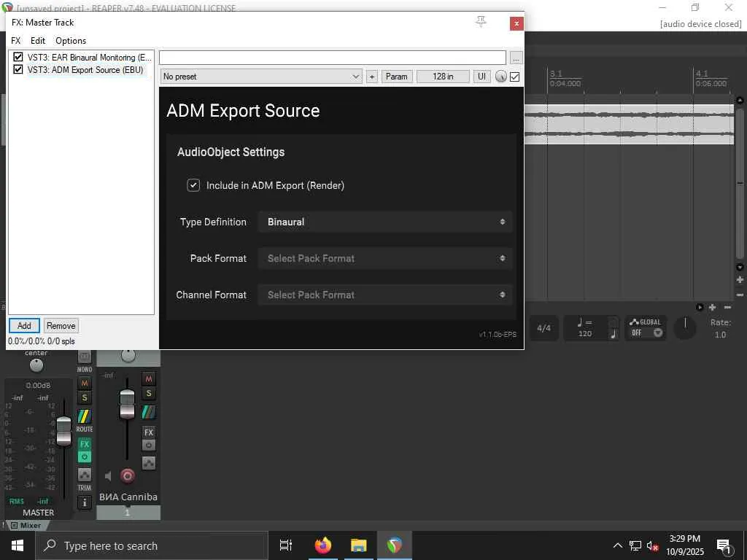Viewport: 747px width, 560px height.
Task: Select the Mixer tab at the bottom
Action: (x=31, y=525)
